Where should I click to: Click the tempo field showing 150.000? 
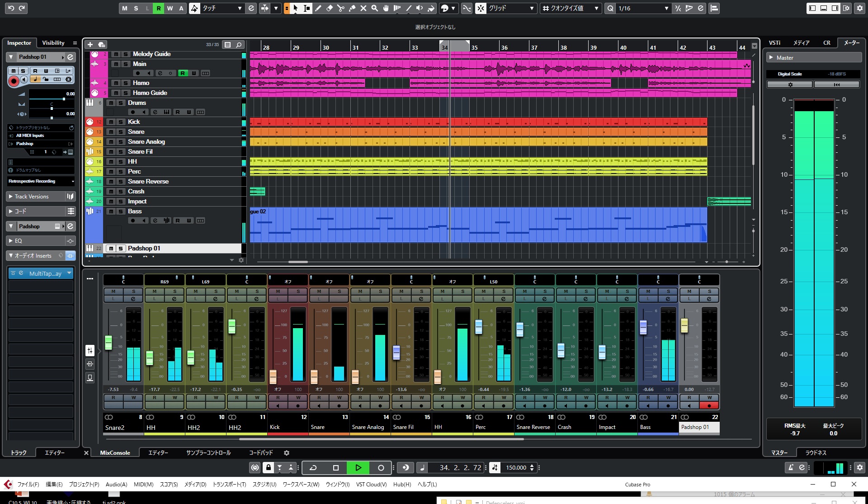click(516, 467)
